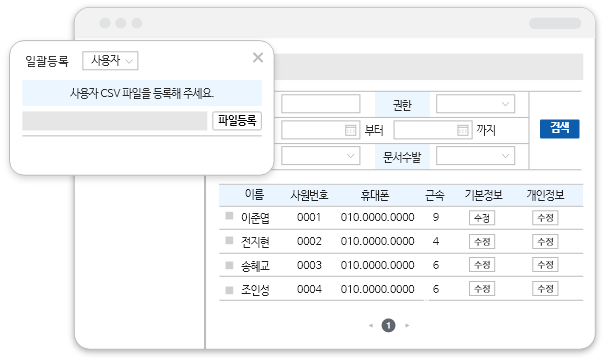Click the name 조인성
Image resolution: width=605 pixels, height=361 pixels.
255,290
